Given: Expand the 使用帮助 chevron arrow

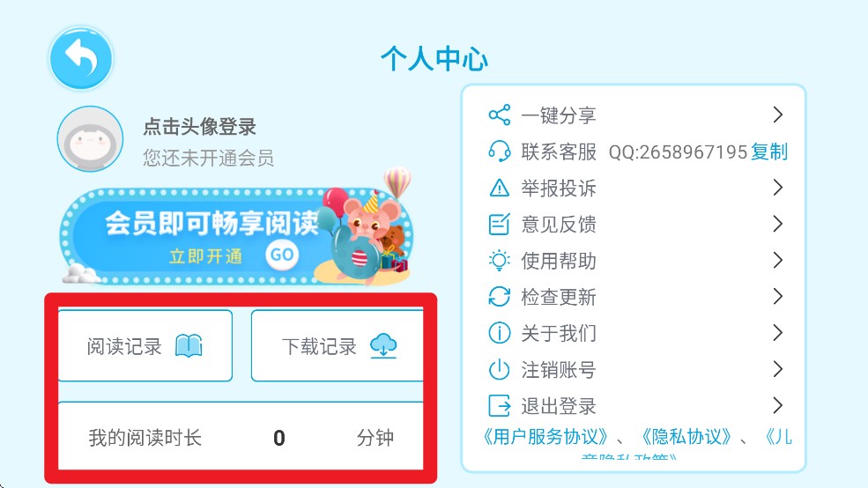Looking at the screenshot, I should click(x=778, y=260).
